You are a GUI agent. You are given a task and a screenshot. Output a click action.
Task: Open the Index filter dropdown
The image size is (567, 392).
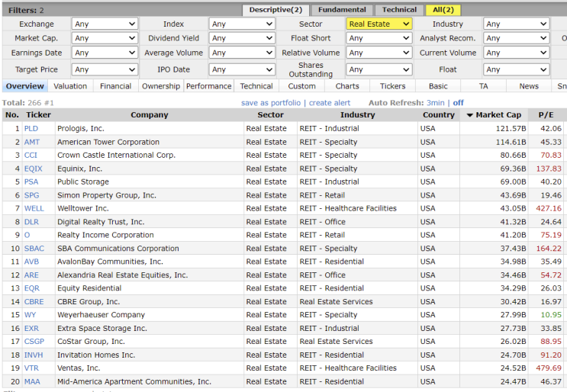pos(242,24)
